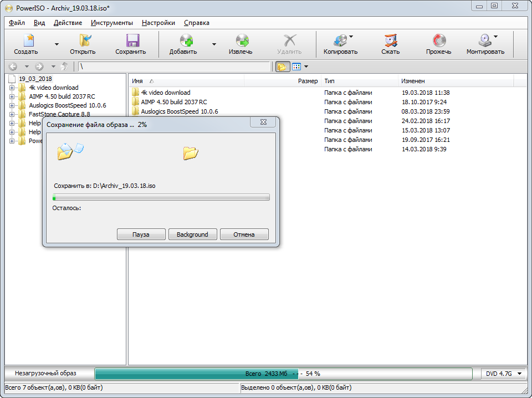Image resolution: width=532 pixels, height=398 pixels.
Task: Open the Монтировать dropdown arrow
Action: (x=495, y=36)
